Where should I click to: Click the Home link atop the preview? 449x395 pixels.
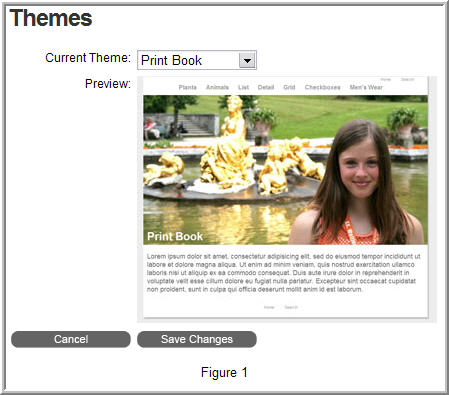[386, 79]
